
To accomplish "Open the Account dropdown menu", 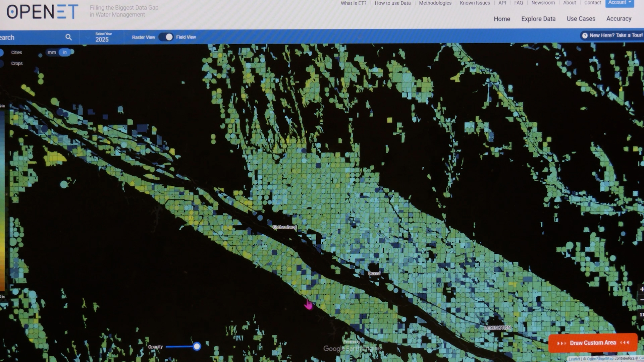I will [x=619, y=3].
